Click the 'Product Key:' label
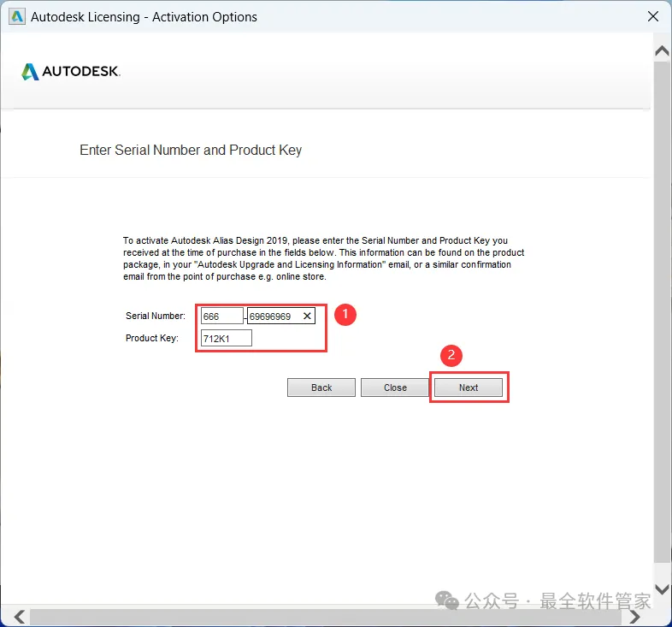This screenshot has width=672, height=627. [x=152, y=338]
